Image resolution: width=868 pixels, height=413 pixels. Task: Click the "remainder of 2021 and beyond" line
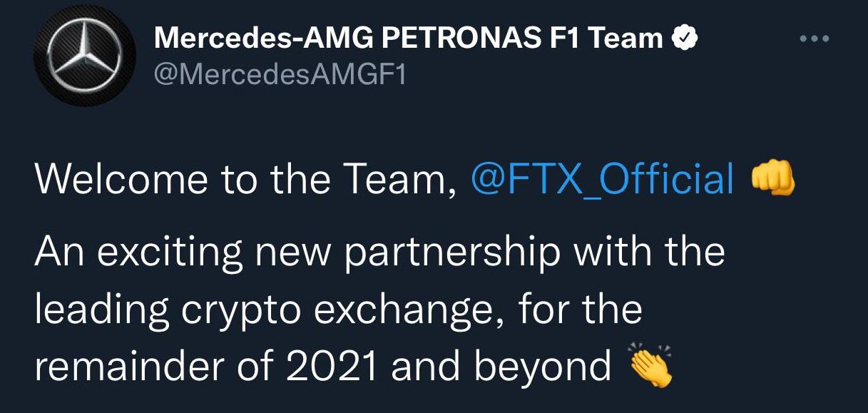click(322, 367)
